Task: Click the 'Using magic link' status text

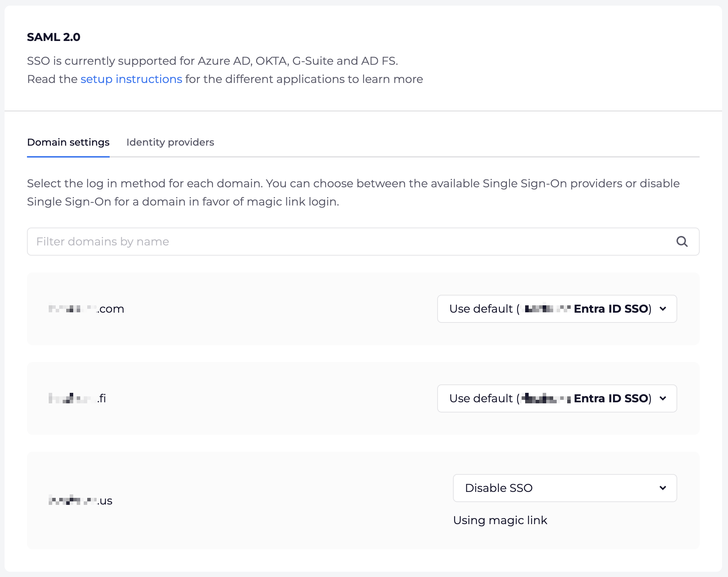Action: pyautogui.click(x=500, y=520)
